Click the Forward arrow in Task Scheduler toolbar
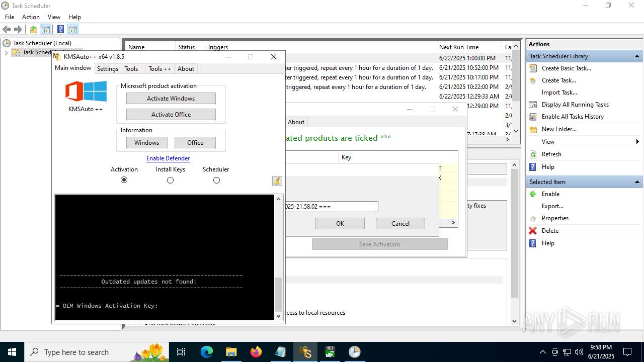 (x=18, y=30)
